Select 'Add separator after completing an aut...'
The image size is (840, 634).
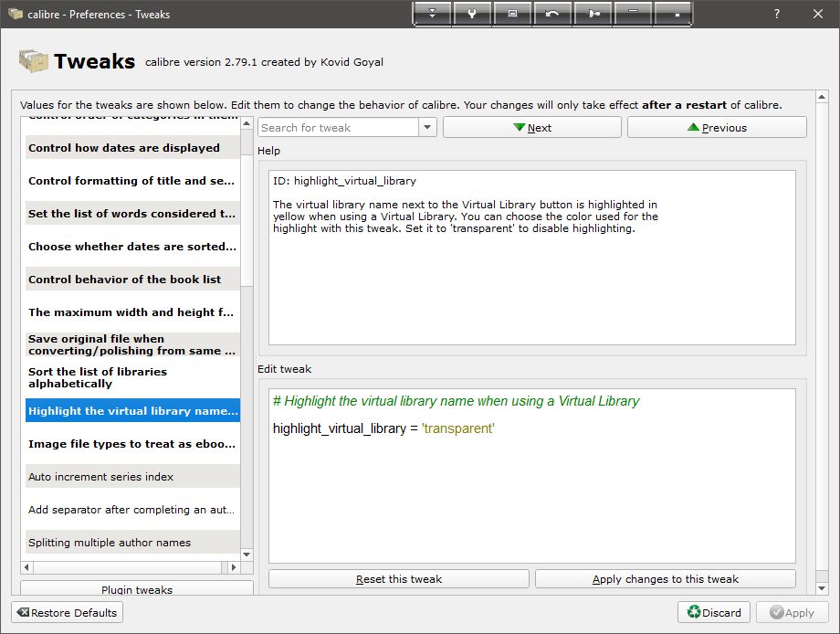click(132, 509)
